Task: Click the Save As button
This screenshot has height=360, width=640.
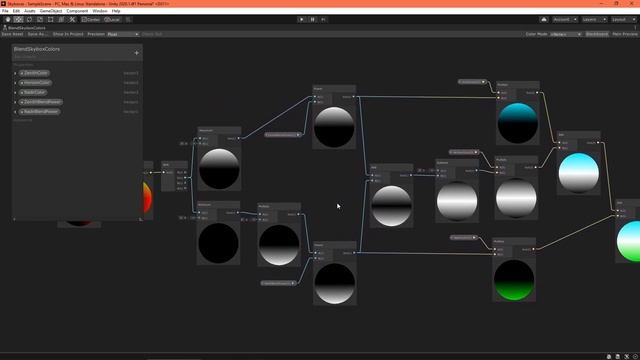Action: pos(38,34)
